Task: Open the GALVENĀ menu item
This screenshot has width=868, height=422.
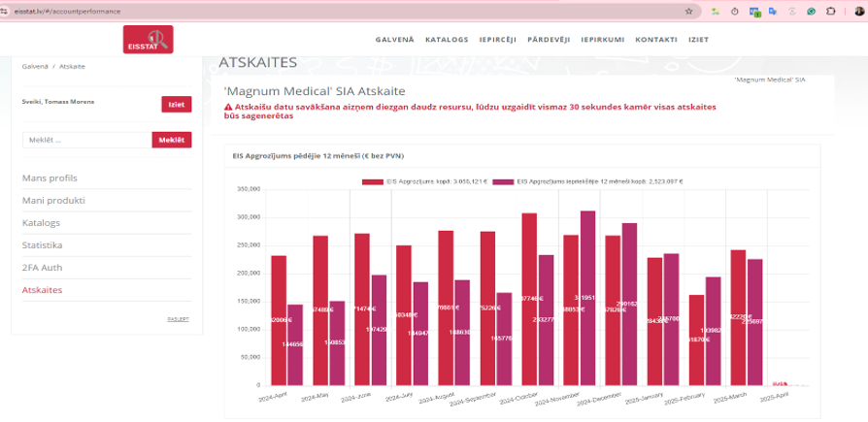Action: click(x=395, y=40)
